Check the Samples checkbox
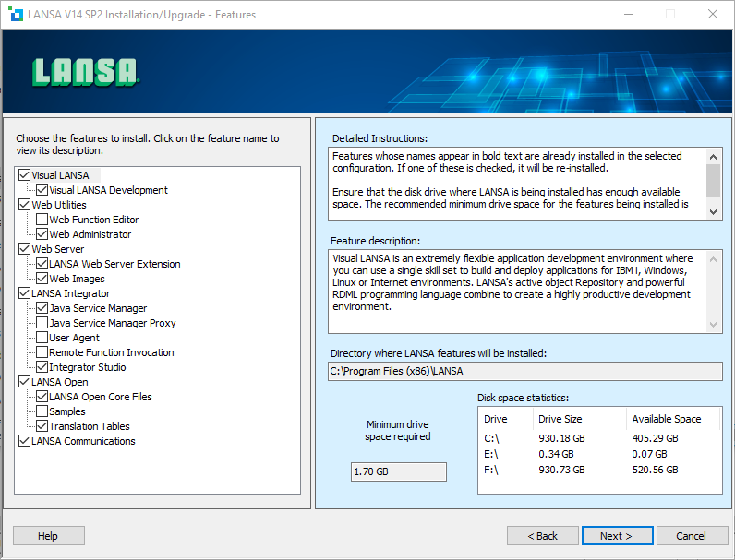This screenshot has height=560, width=735. (42, 411)
